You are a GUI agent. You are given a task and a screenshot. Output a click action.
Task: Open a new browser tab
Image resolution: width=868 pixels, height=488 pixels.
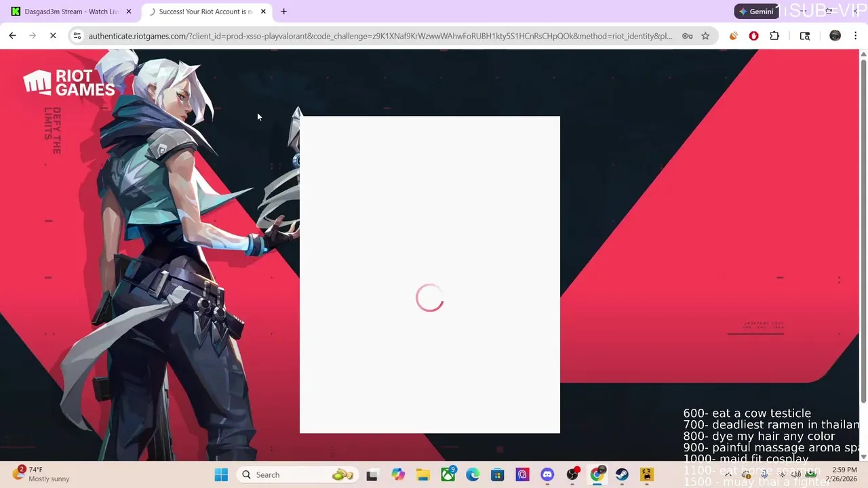pos(283,12)
